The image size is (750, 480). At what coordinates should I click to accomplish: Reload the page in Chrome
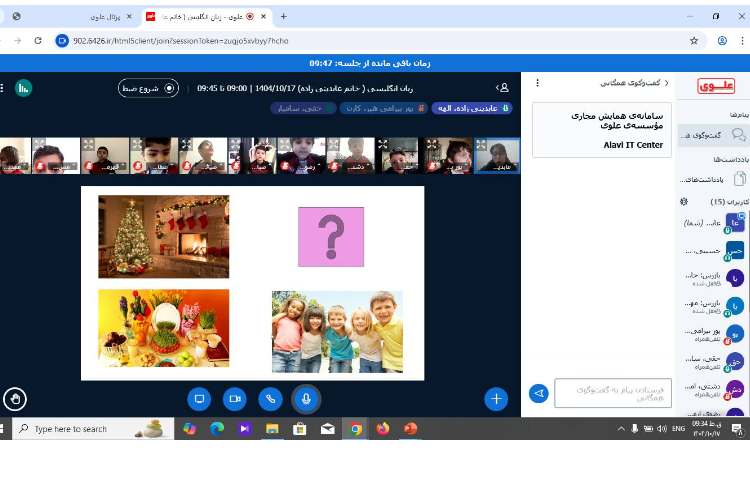tap(38, 41)
